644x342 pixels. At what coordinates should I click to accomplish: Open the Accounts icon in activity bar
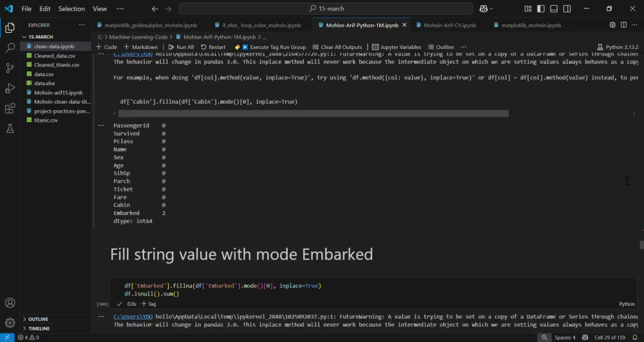tap(10, 303)
